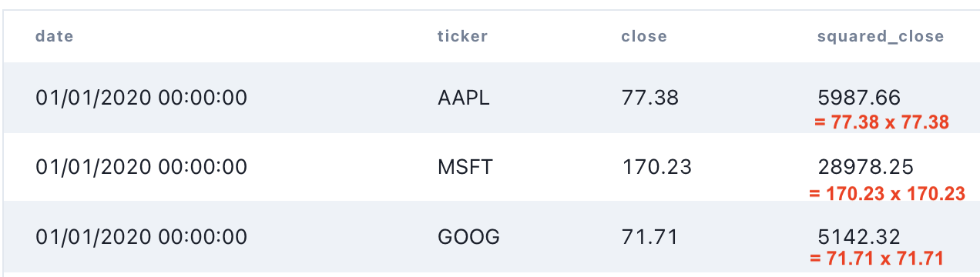Viewport: 980px width, 277px height.
Task: Click the red '= 77.38 x 77.38' annotation
Action: [x=882, y=122]
